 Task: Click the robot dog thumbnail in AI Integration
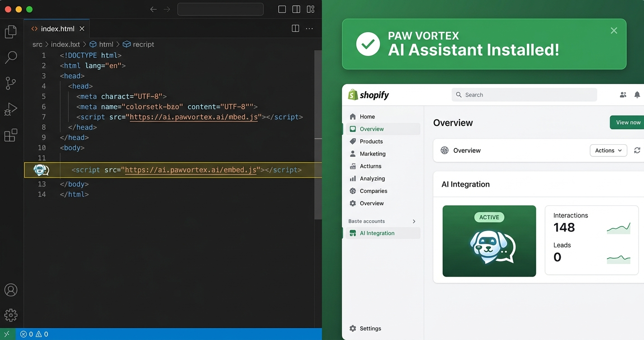click(x=489, y=241)
